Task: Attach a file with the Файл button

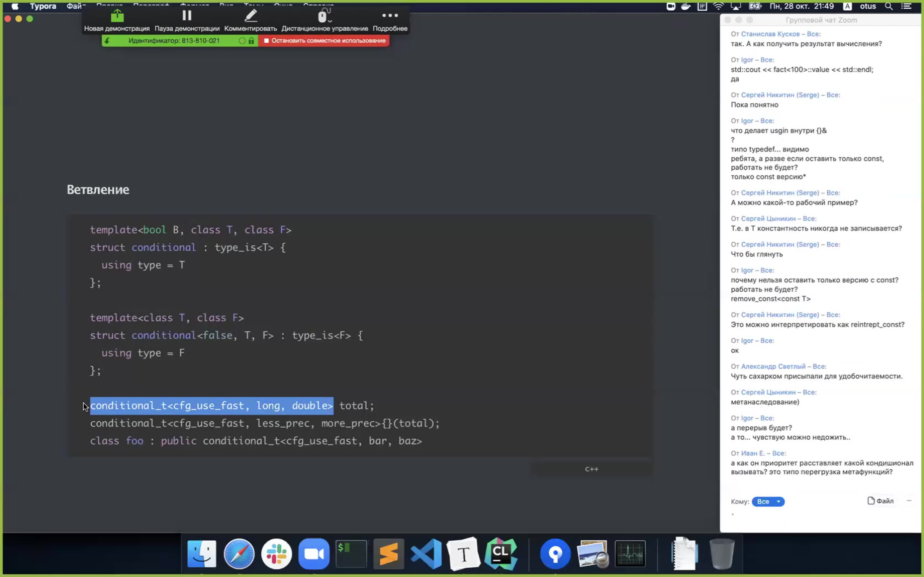Action: [880, 501]
